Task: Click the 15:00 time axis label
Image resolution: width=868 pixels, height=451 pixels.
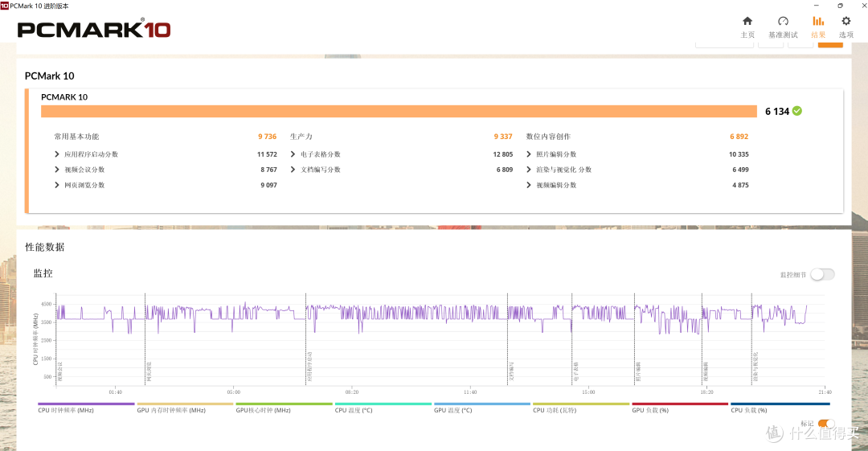Action: coord(588,392)
